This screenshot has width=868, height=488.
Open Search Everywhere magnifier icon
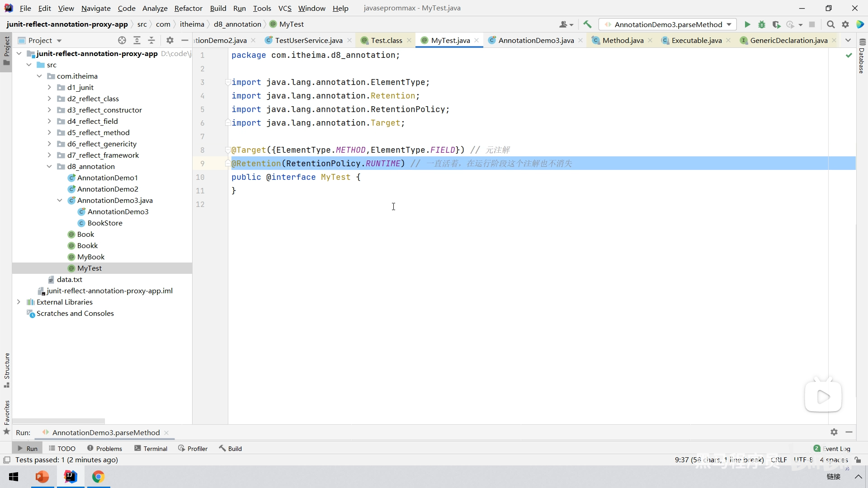point(830,24)
